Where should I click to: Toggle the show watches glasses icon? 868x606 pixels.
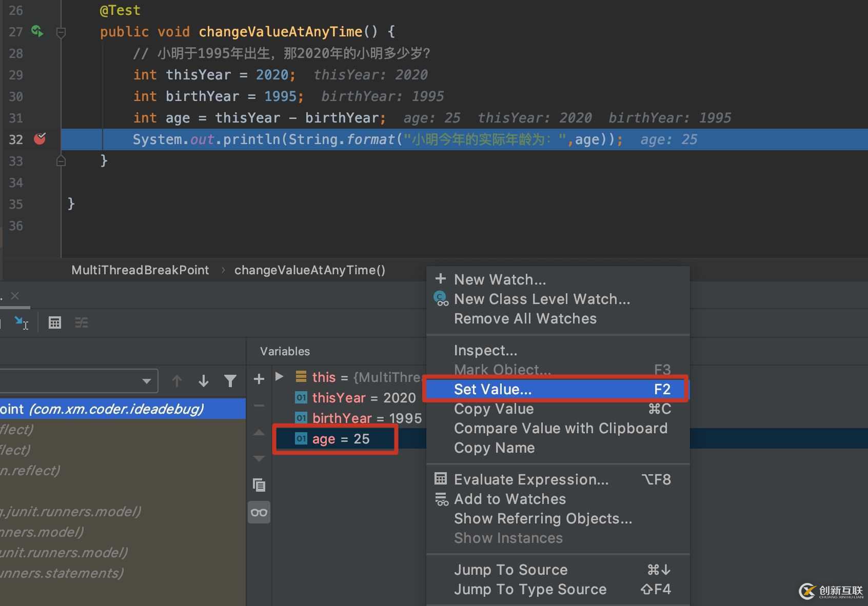(x=259, y=512)
